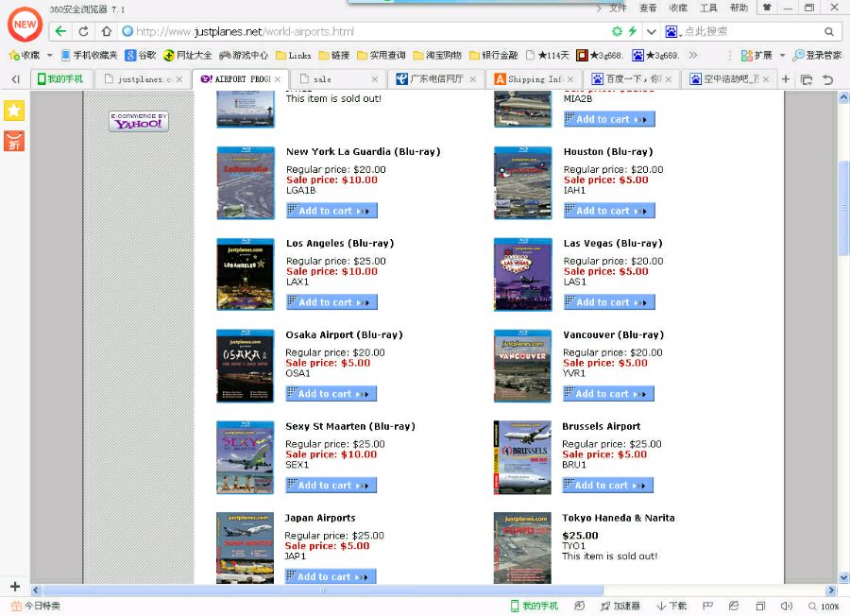Image resolution: width=850 pixels, height=616 pixels.
Task: Click the NEW browser logo icon
Action: [25, 25]
